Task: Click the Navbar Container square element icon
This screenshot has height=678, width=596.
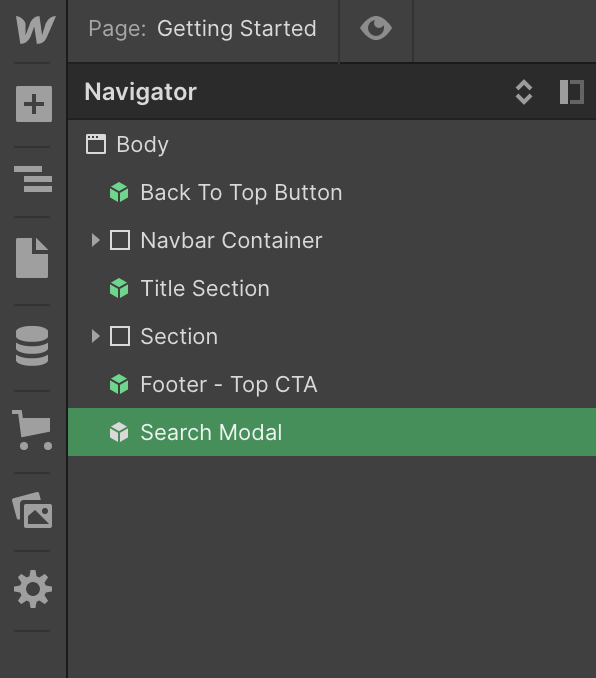Action: tap(120, 240)
